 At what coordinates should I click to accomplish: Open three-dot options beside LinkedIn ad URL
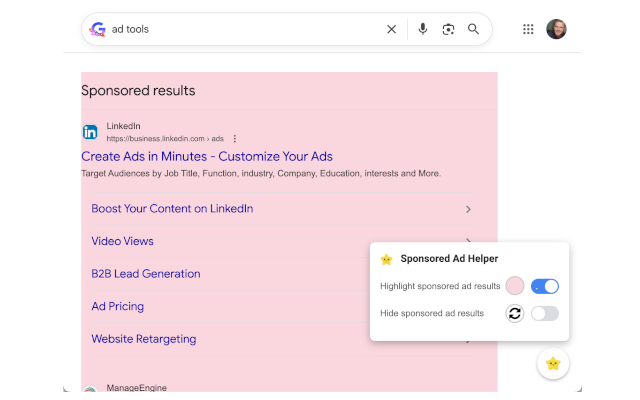click(x=235, y=139)
